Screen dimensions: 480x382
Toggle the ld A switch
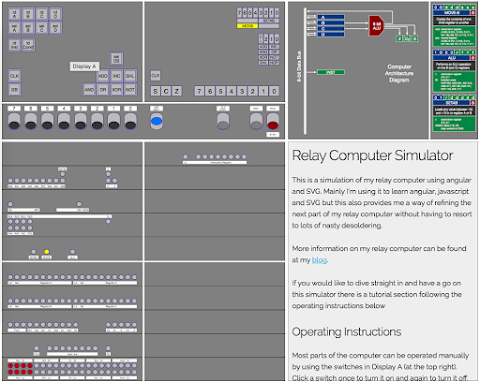(14, 14)
